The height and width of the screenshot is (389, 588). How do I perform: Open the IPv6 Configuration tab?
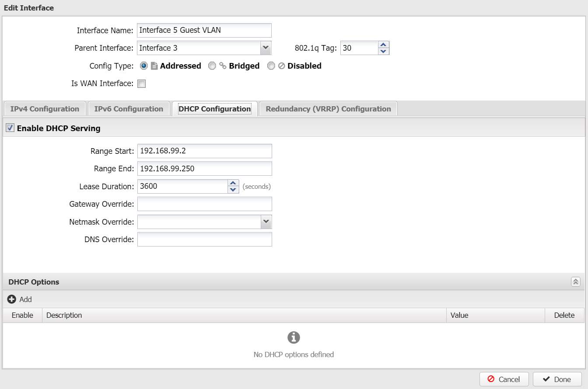[129, 109]
